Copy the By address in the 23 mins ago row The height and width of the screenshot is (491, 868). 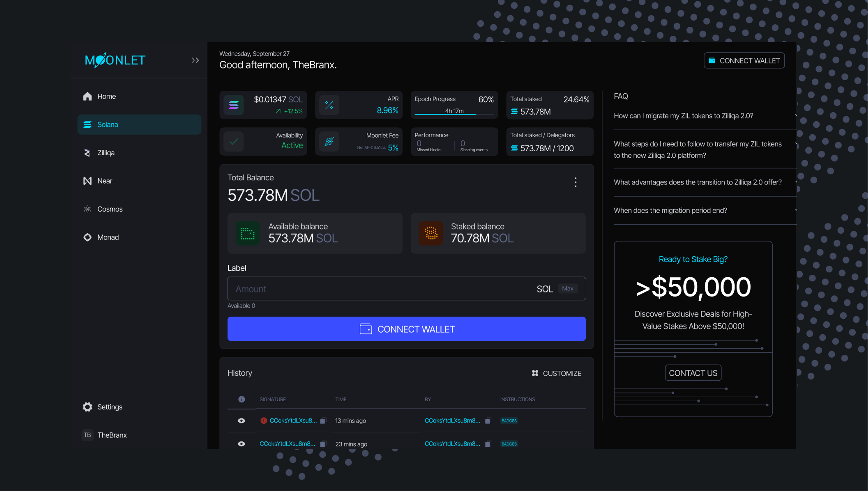point(488,444)
